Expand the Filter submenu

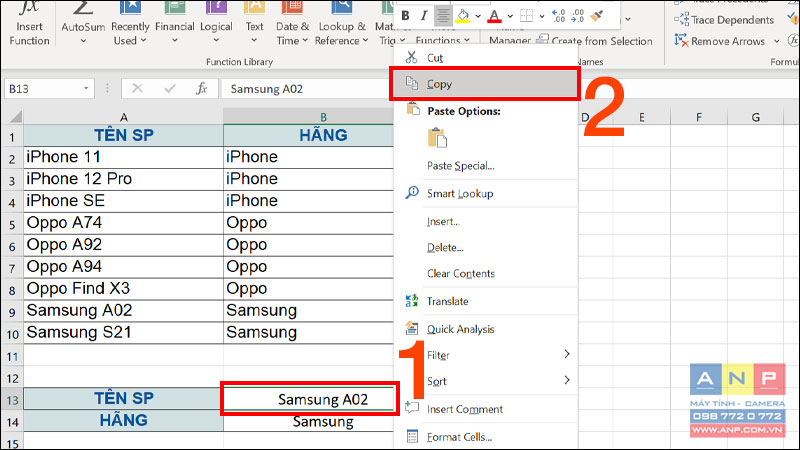(485, 355)
